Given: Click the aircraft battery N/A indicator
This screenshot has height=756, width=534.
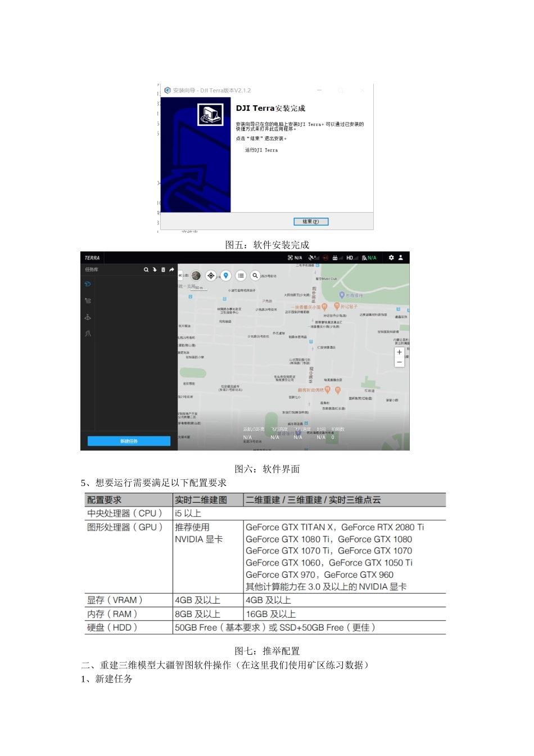Looking at the screenshot, I should (369, 258).
